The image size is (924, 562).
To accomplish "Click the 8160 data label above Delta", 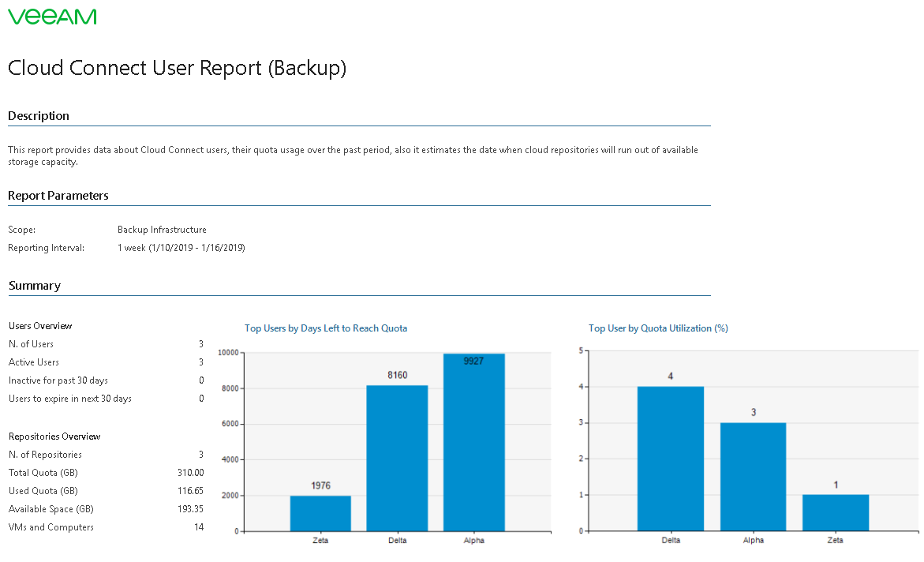I will [x=397, y=375].
